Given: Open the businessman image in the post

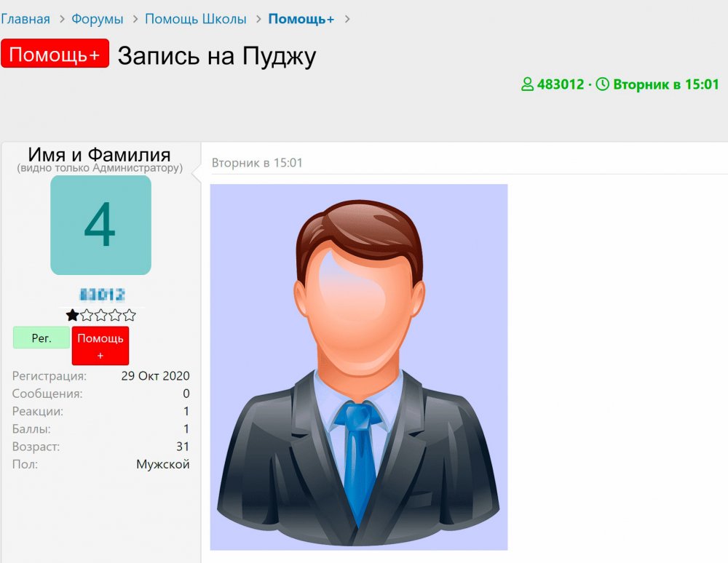Looking at the screenshot, I should pyautogui.click(x=359, y=367).
